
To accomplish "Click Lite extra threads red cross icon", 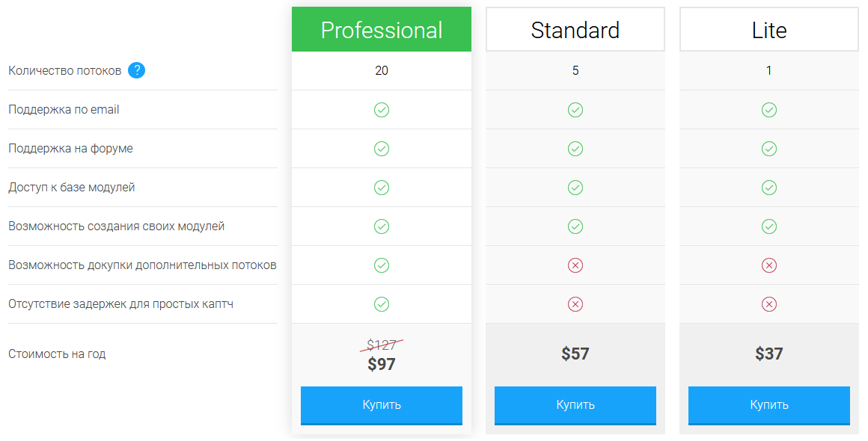I will point(769,265).
